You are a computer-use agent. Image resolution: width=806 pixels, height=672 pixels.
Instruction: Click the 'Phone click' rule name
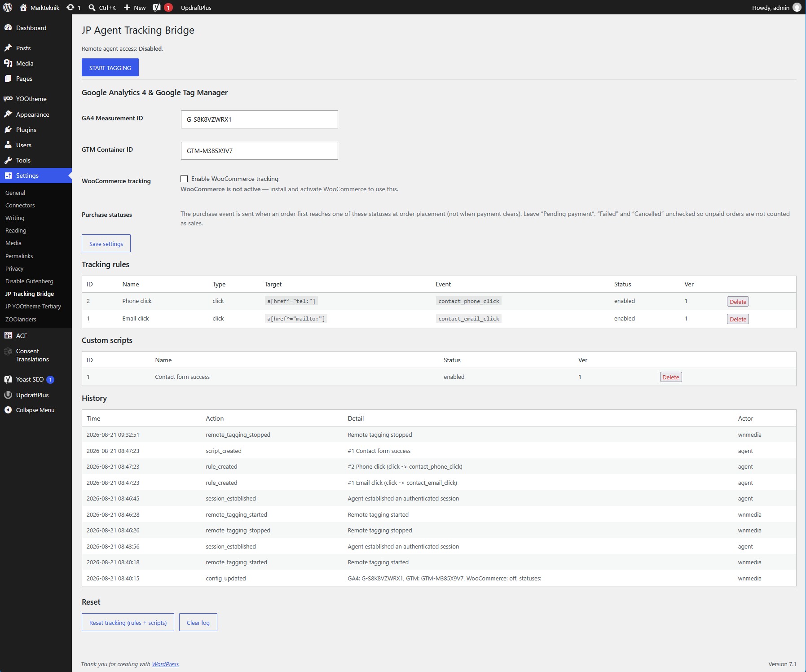coord(137,301)
